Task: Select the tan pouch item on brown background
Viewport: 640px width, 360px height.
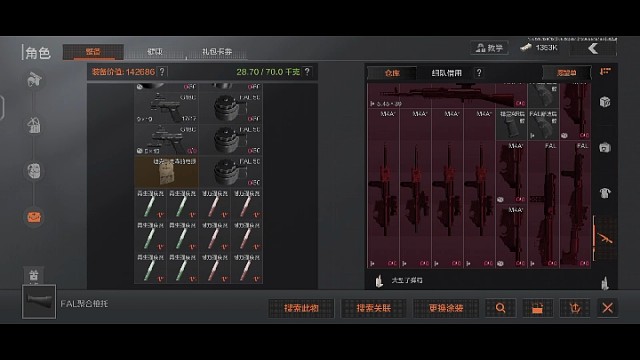Action: (x=167, y=172)
